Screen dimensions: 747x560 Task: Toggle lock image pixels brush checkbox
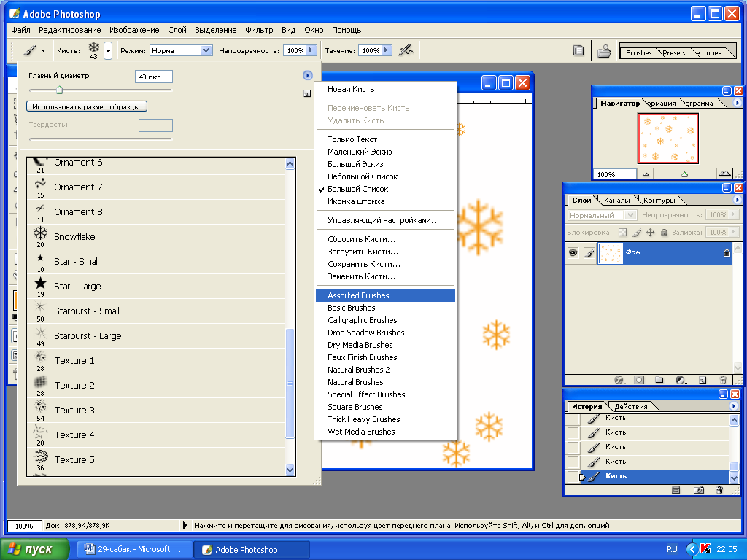tap(636, 233)
